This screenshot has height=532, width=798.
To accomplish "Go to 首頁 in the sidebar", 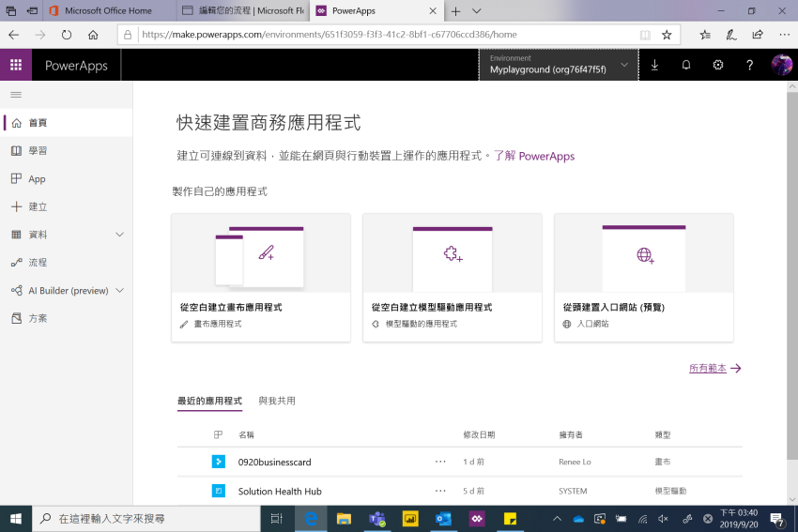I will [66, 123].
